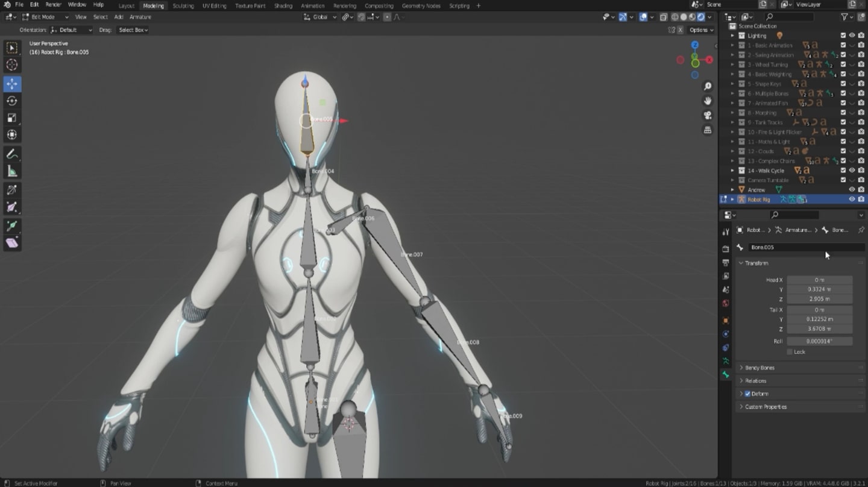The image size is (868, 487).
Task: Open the Options button in header
Action: 701,30
